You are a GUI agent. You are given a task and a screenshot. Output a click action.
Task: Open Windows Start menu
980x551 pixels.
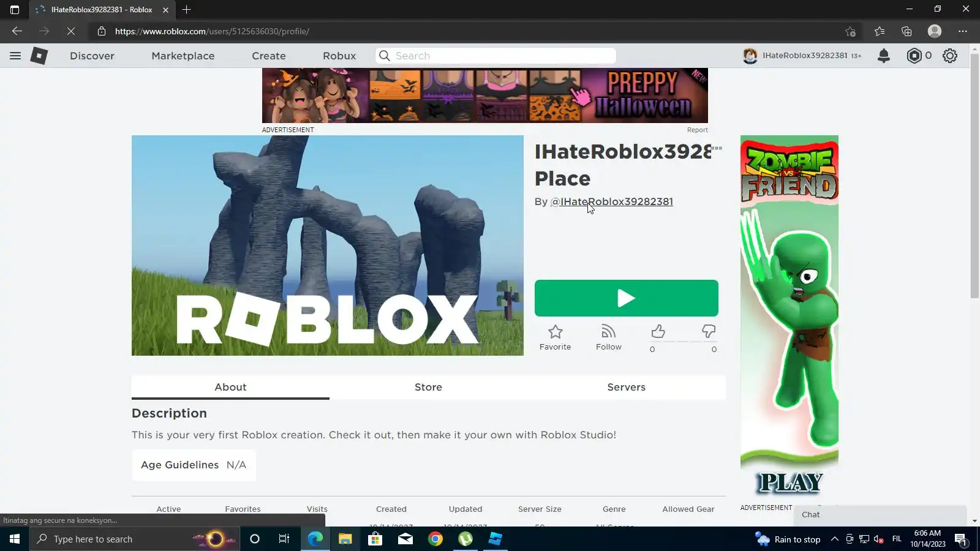[15, 539]
